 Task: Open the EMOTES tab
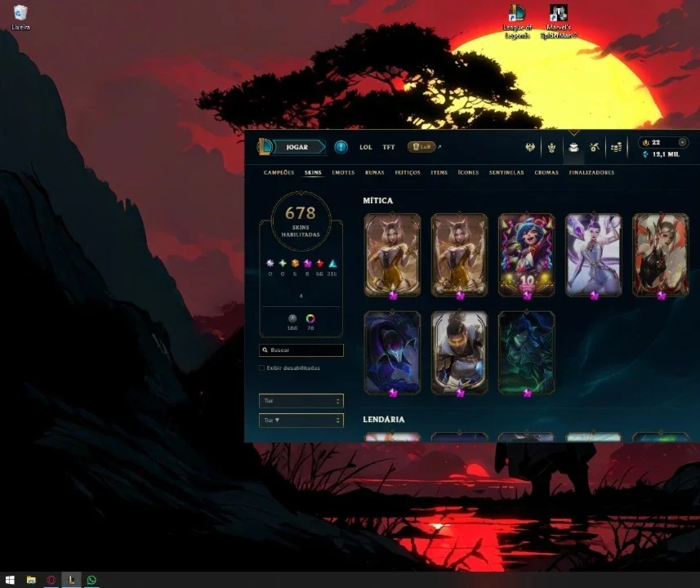pyautogui.click(x=343, y=172)
